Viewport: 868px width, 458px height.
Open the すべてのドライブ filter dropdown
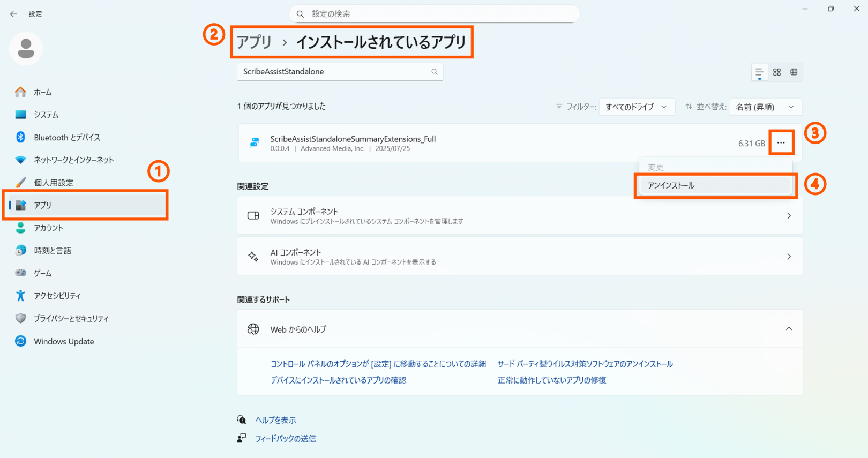(636, 107)
